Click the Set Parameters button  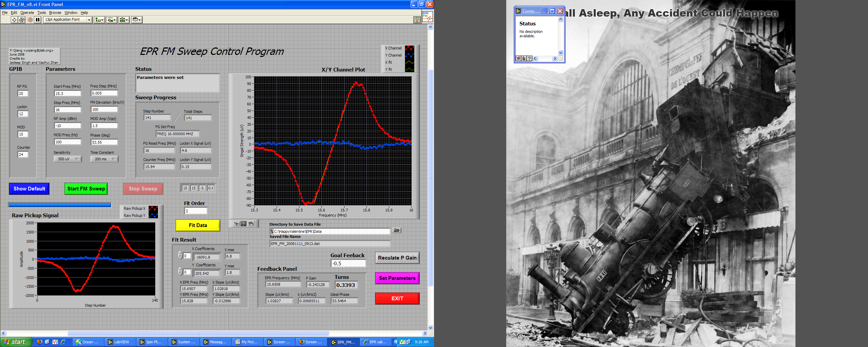pos(397,278)
